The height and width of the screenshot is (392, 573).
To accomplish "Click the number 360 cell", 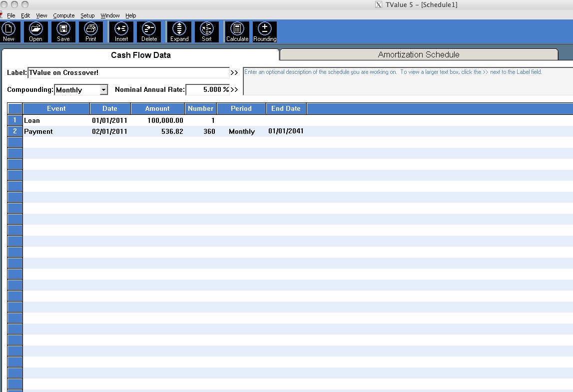I will [201, 131].
